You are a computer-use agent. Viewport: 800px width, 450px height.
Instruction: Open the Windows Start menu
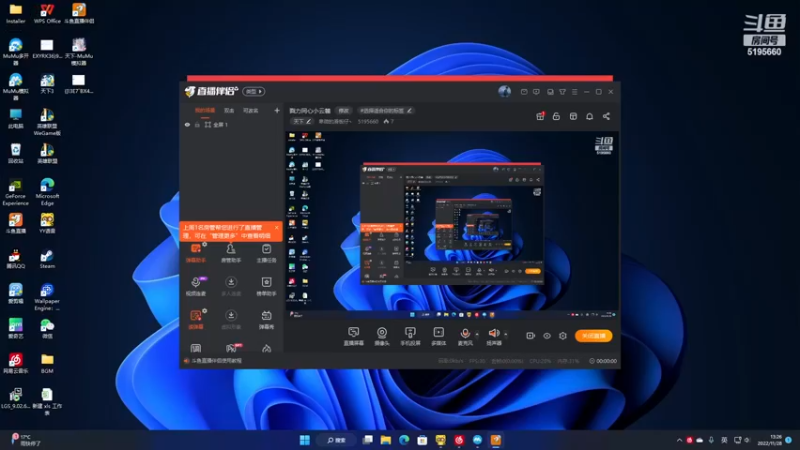[305, 440]
